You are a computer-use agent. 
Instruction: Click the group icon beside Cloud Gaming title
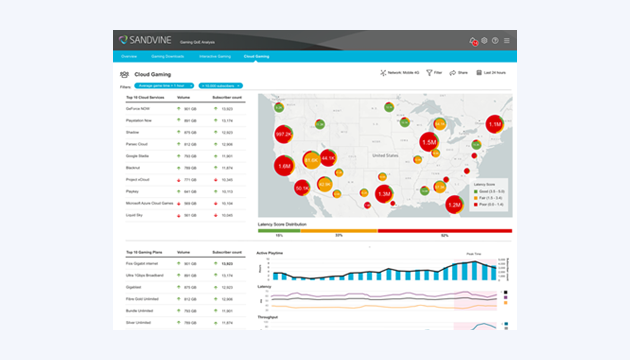pyautogui.click(x=125, y=74)
